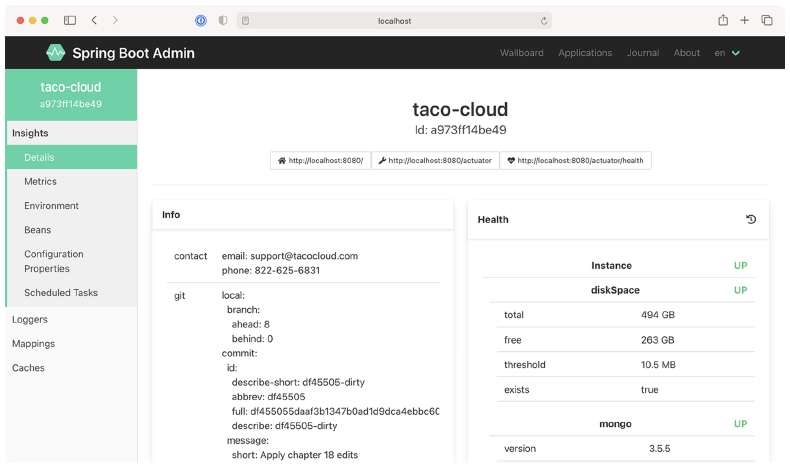Show the tab overview icon

point(767,20)
